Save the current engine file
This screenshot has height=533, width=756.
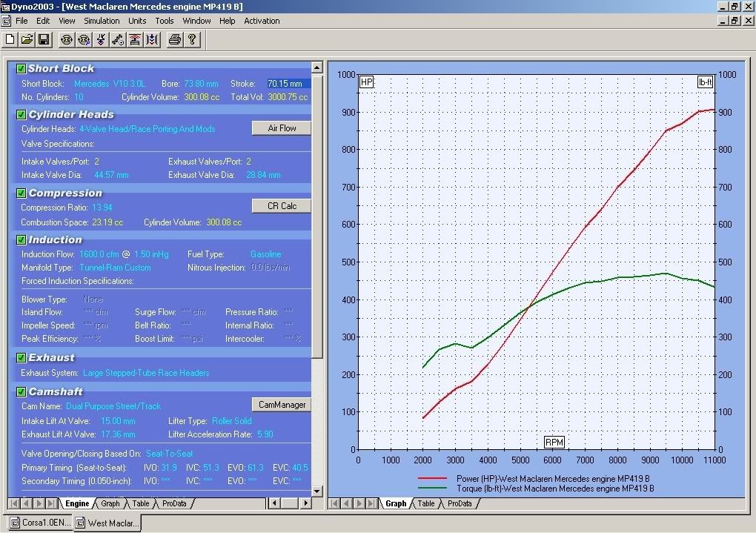pos(44,39)
